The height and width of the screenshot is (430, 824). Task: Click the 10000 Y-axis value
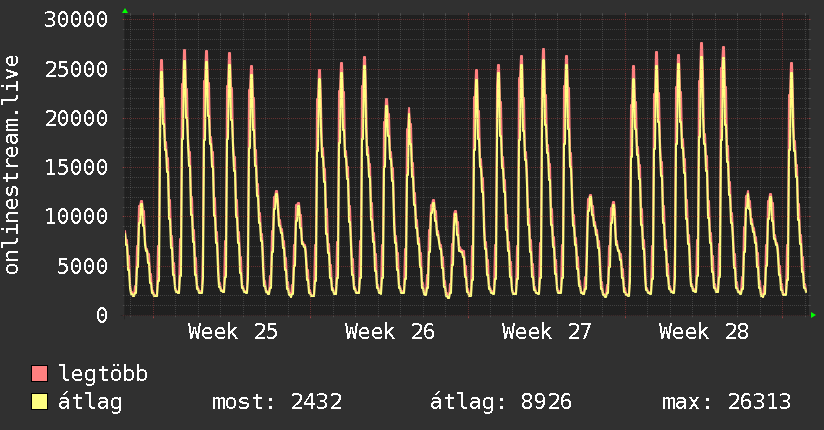76,217
